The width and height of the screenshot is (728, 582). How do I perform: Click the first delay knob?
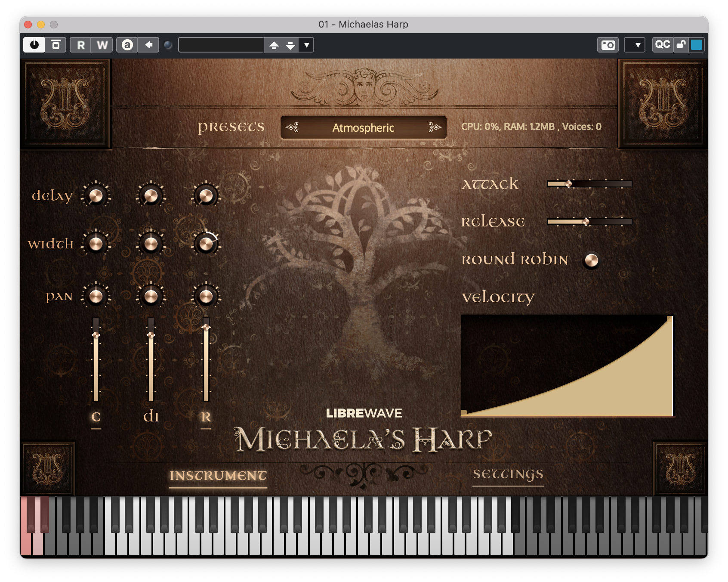coord(96,195)
